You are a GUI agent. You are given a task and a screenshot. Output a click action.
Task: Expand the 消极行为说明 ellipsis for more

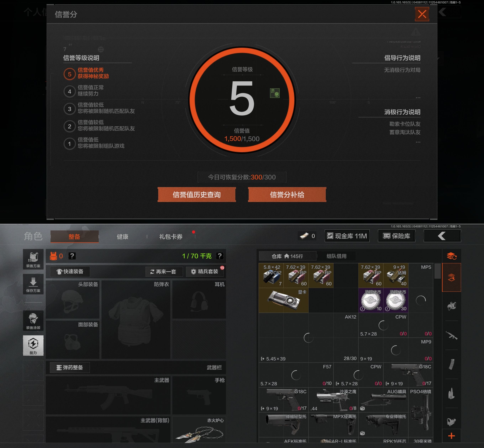[418, 142]
